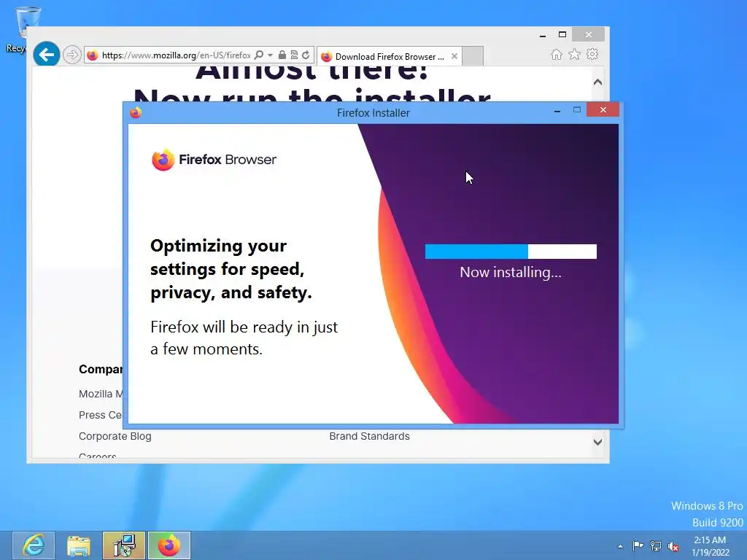
Task: Open the Action Center flag icon
Action: click(x=638, y=545)
